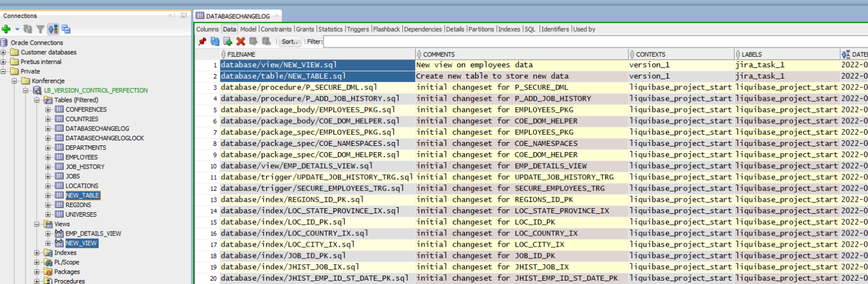Select the JOB_HISTORY table
The image size is (868, 284).
click(x=85, y=167)
